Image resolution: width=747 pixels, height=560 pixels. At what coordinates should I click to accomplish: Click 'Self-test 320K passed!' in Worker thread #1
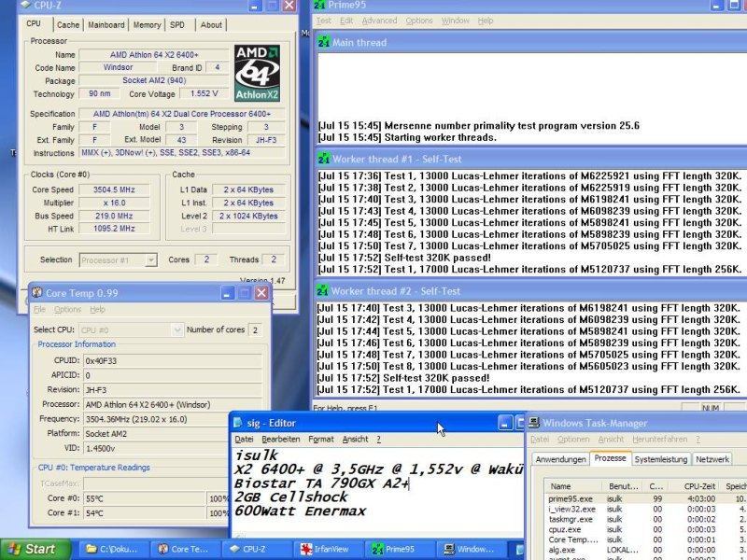[437, 258]
